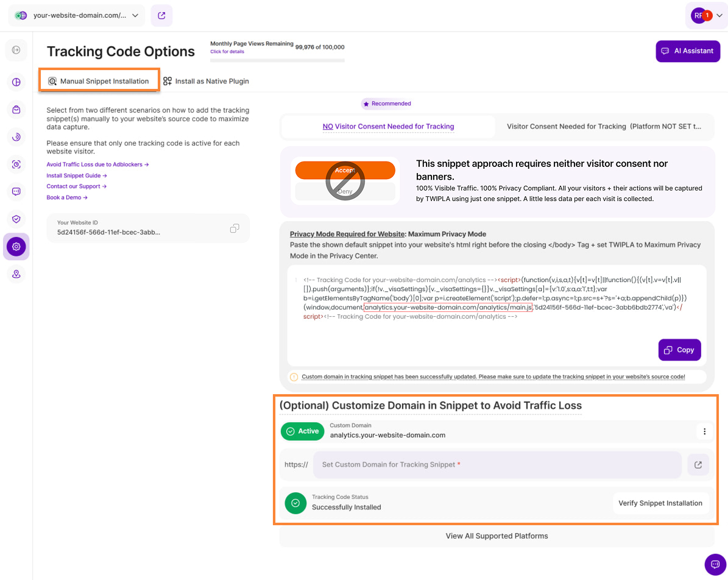Open the custom domain three-dot menu
The width and height of the screenshot is (728, 580).
704,431
